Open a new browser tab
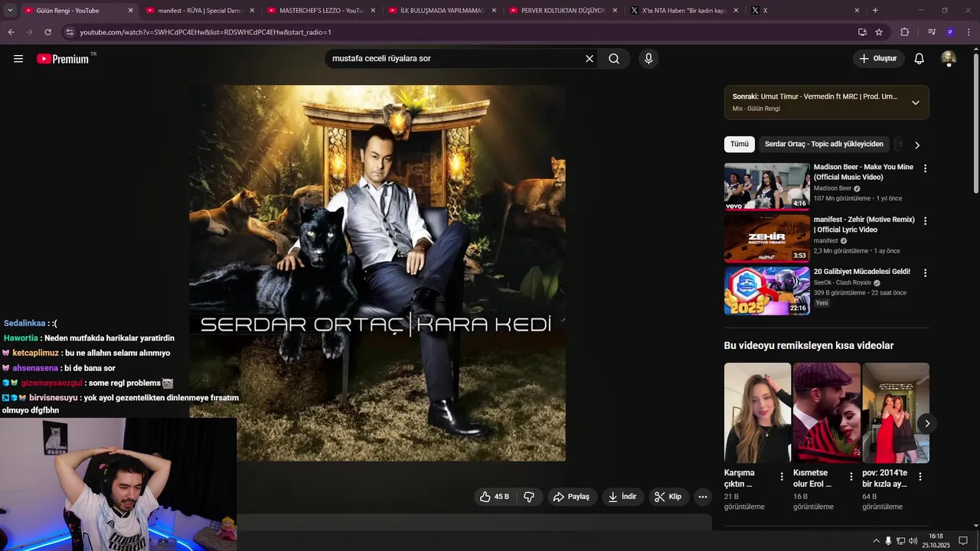 tap(875, 11)
